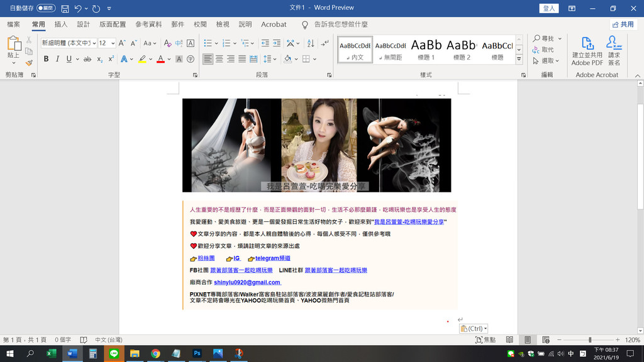Clear all formatting icon
Viewport: 644px width, 362px height.
(167, 43)
